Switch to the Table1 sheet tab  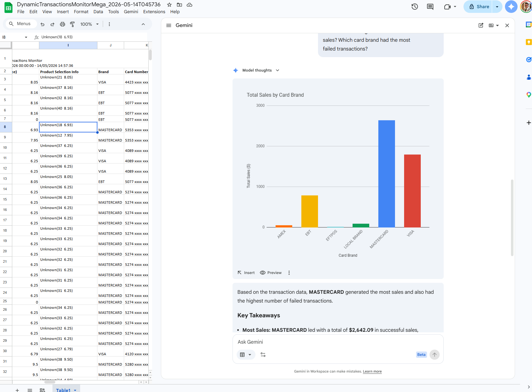[63, 390]
